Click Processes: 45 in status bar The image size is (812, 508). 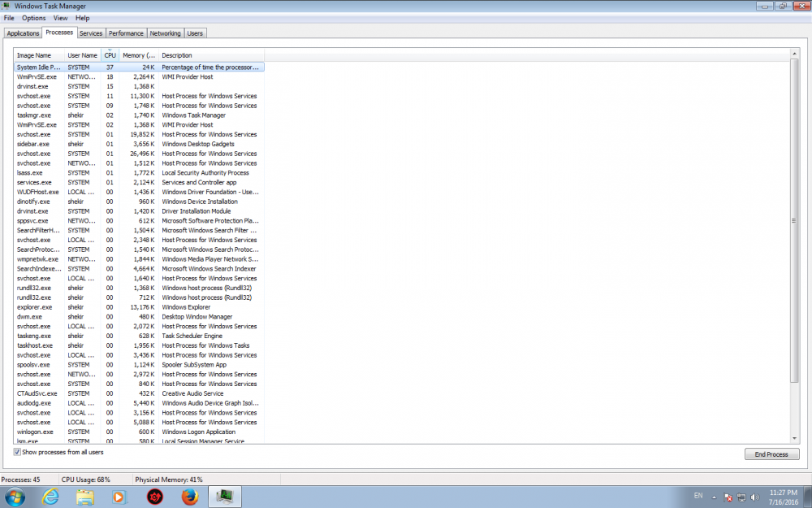coord(21,480)
